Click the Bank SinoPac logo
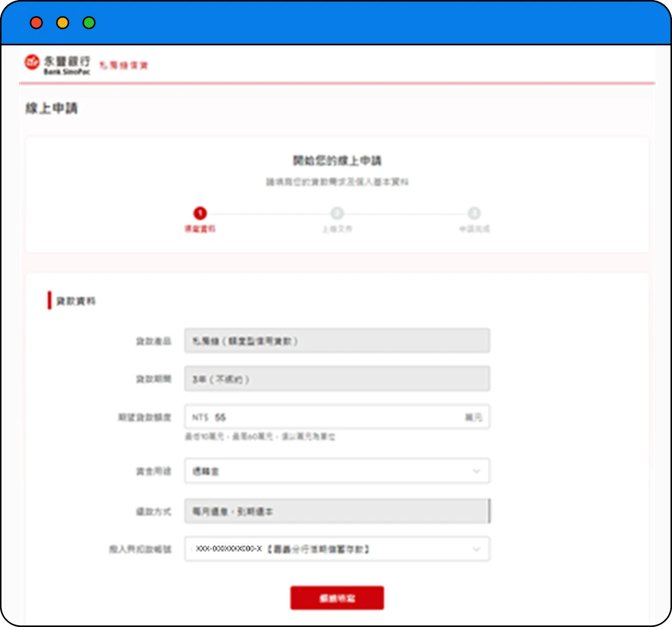The width and height of the screenshot is (672, 627). tap(57, 65)
